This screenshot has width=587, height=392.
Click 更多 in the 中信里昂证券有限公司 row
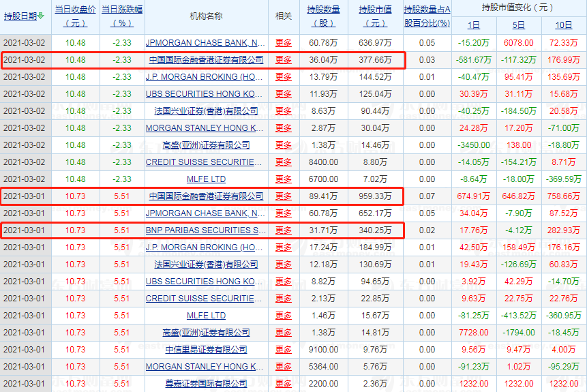click(x=284, y=349)
